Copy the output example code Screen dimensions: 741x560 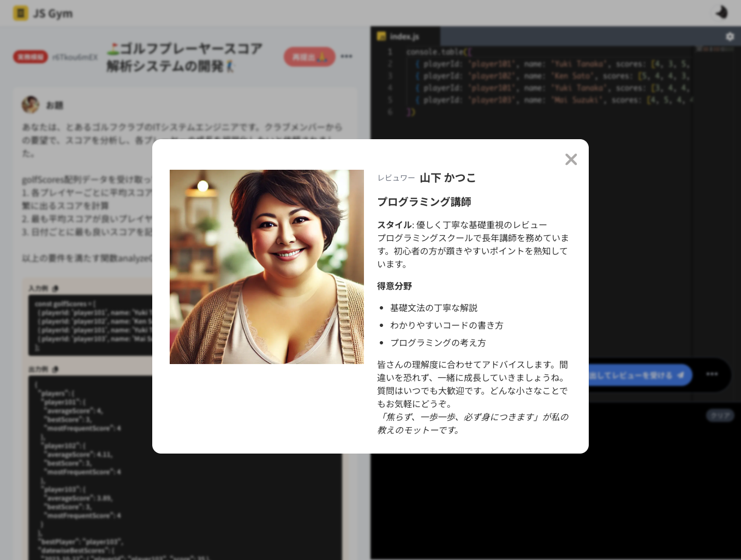point(55,370)
